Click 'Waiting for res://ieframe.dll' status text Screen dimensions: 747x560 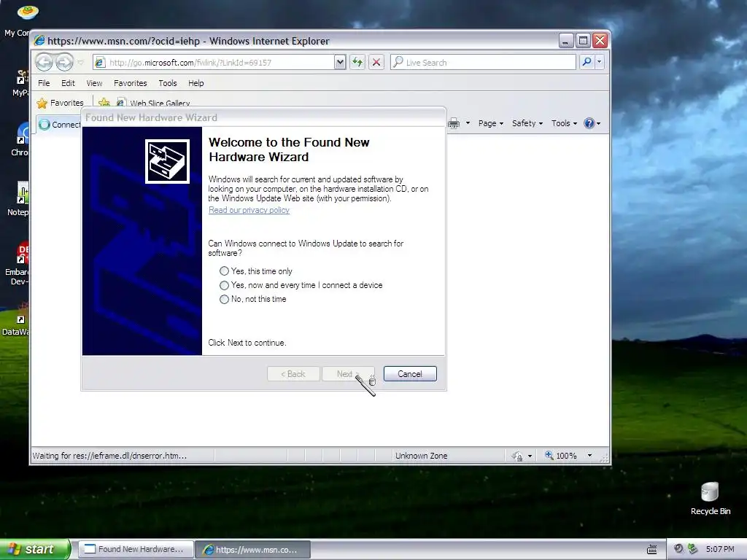(109, 456)
